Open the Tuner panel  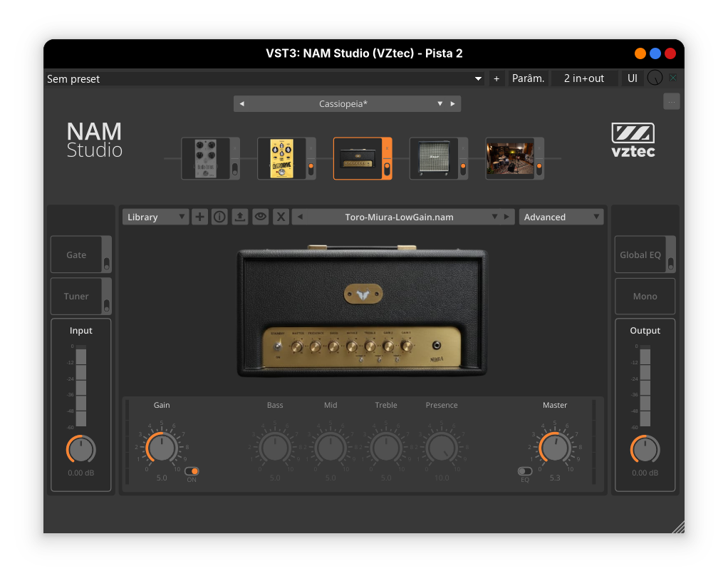(76, 296)
